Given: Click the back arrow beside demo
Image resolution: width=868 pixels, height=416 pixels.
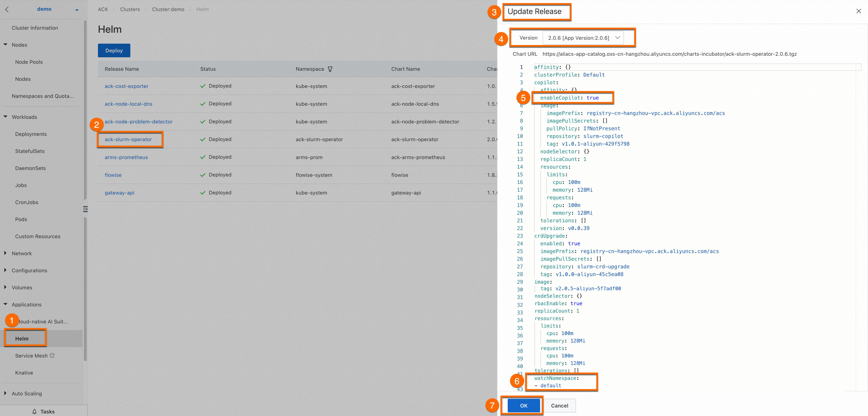Looking at the screenshot, I should pyautogui.click(x=7, y=9).
